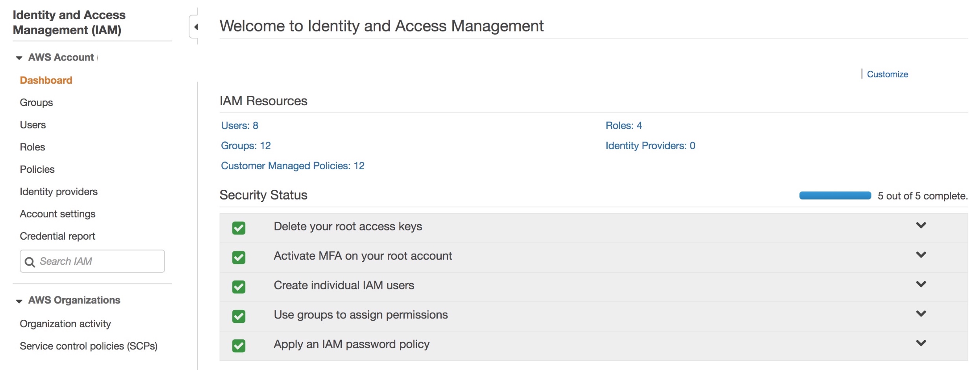980x370 pixels.
Task: Click the Security Status progress bar
Action: pyautogui.click(x=835, y=196)
